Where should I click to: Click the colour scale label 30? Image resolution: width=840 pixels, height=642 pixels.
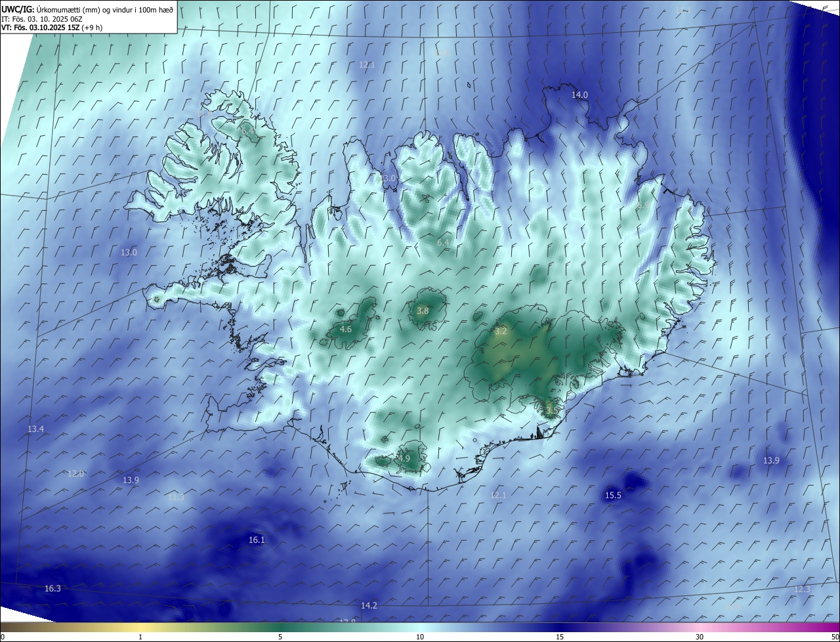[700, 637]
